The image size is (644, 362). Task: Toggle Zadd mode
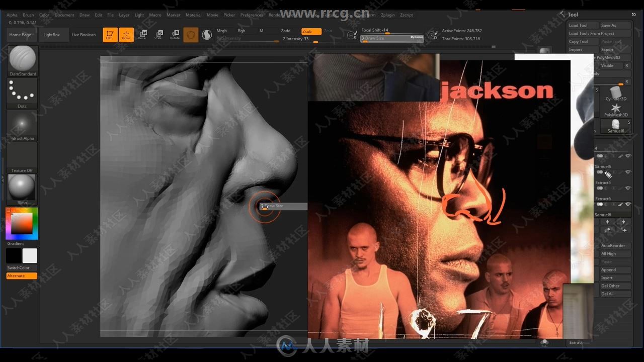tap(286, 31)
